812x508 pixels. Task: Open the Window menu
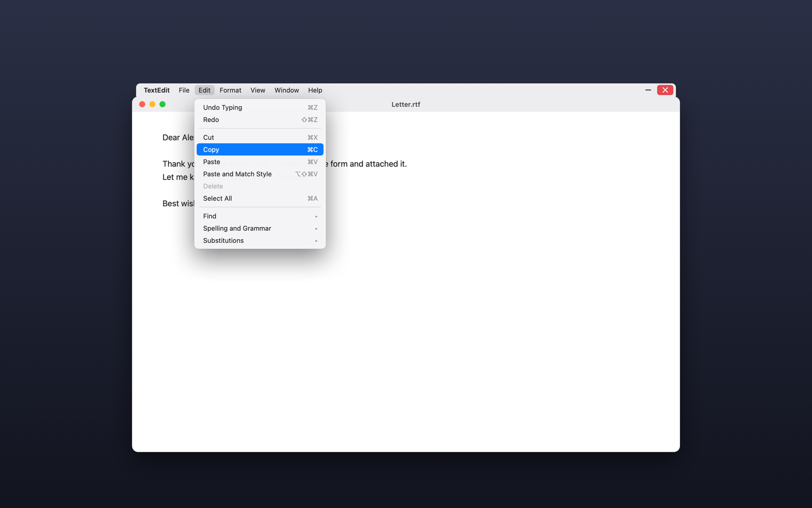click(287, 90)
